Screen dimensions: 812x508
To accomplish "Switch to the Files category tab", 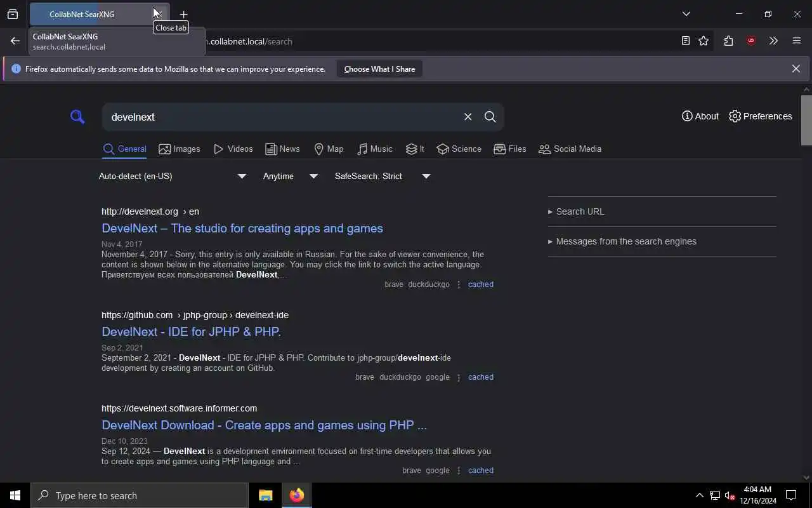I will pyautogui.click(x=510, y=149).
